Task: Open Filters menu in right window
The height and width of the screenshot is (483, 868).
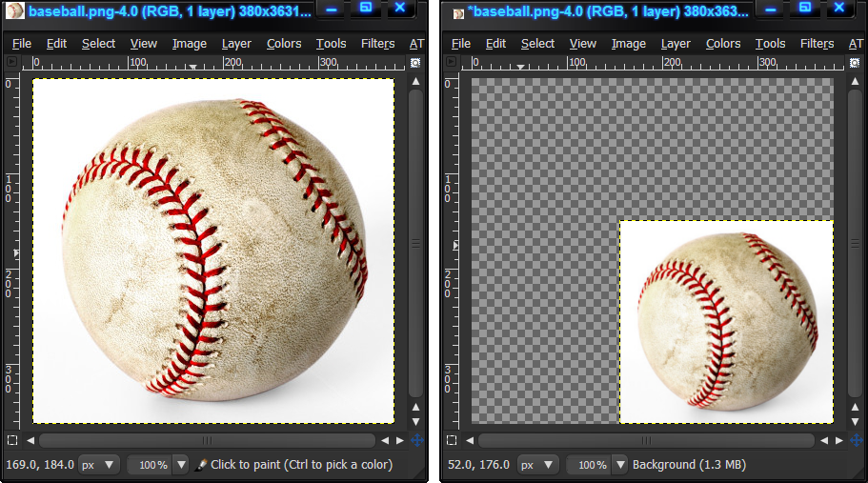Action: point(818,44)
